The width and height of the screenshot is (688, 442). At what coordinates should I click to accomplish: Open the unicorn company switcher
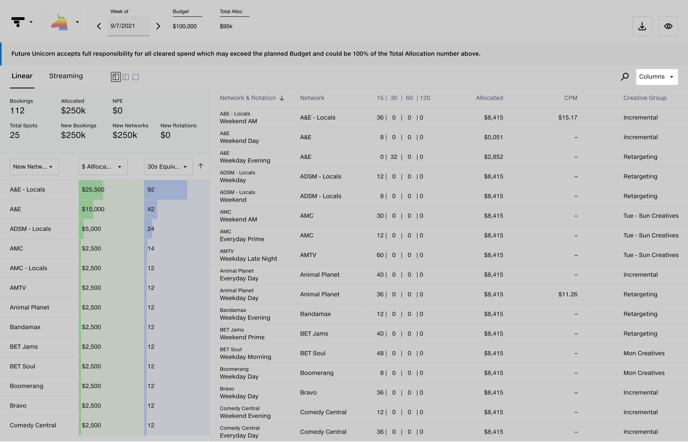click(59, 22)
